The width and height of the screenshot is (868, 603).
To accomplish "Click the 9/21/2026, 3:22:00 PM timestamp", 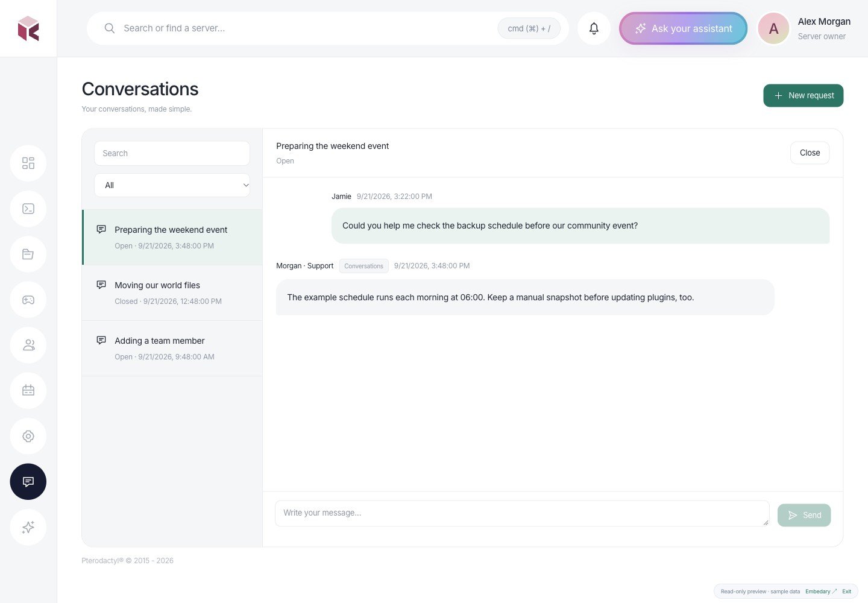I will click(x=394, y=197).
